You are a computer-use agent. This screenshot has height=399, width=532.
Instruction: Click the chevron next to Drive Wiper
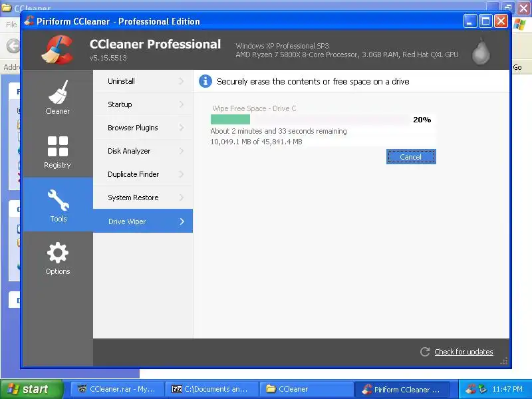182,221
